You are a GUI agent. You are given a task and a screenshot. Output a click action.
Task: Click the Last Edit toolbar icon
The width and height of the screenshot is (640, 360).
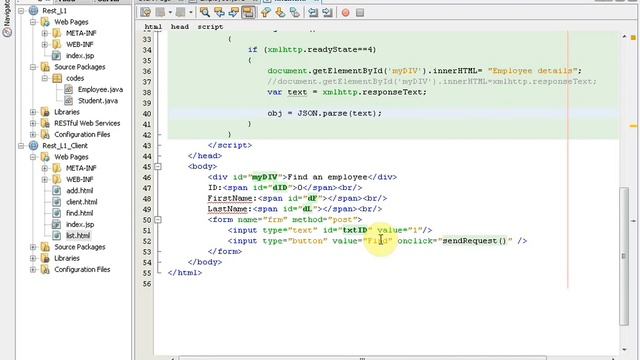tap(145, 13)
